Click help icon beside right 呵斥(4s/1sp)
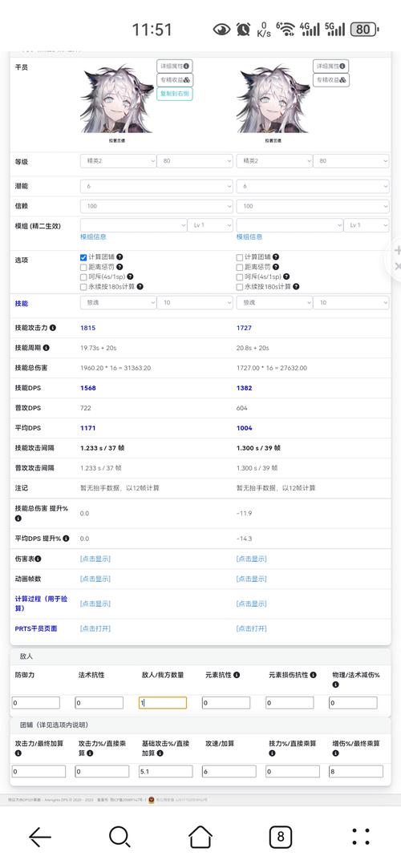This screenshot has width=401, height=868. coord(286,277)
